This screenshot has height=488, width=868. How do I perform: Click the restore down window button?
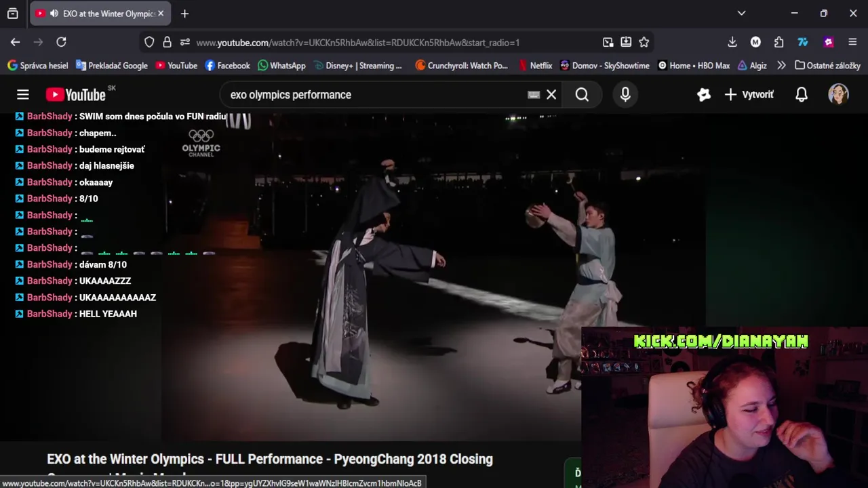click(823, 14)
